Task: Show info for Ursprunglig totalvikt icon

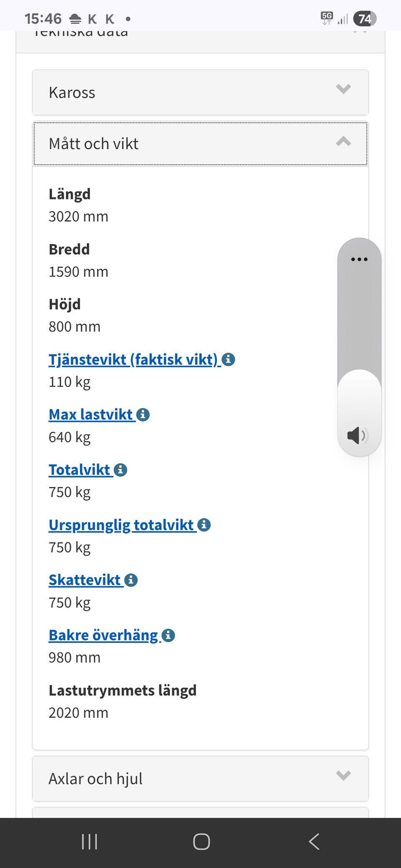Action: (x=204, y=525)
